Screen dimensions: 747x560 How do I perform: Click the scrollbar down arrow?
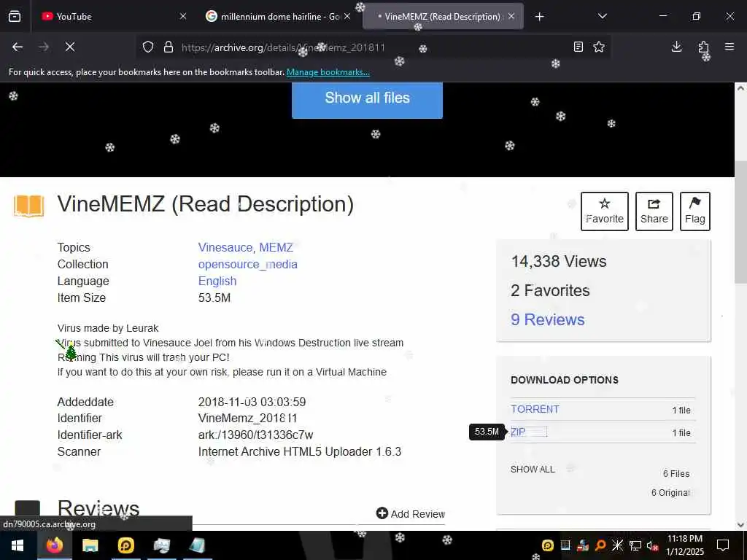[x=741, y=525]
